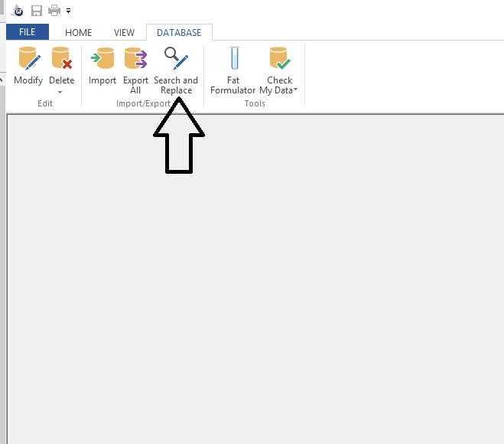Viewport: 504px width, 444px height.
Task: Select the Export All icon
Action: point(135,58)
